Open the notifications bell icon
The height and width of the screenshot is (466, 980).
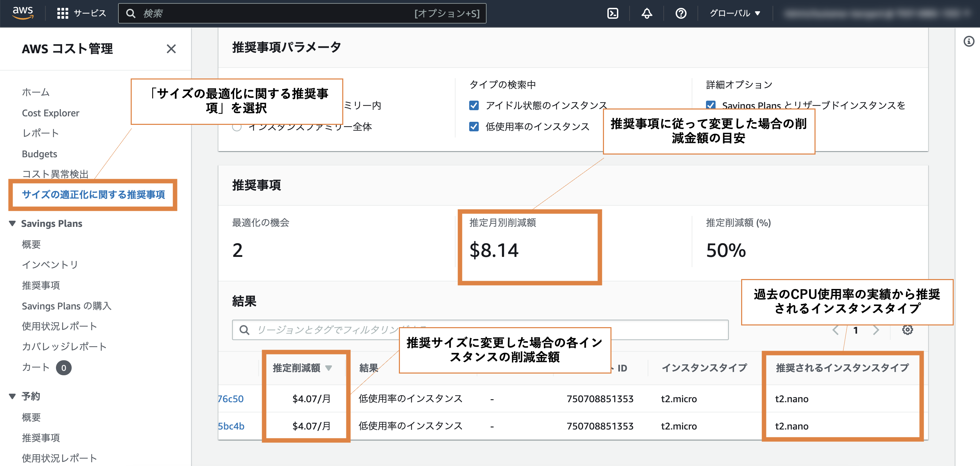pos(646,13)
